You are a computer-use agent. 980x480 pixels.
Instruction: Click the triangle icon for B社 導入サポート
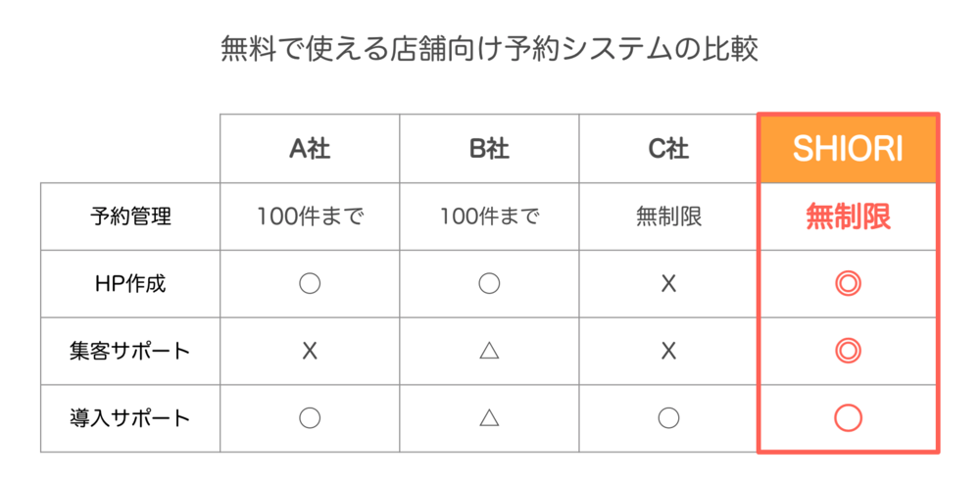tap(489, 418)
